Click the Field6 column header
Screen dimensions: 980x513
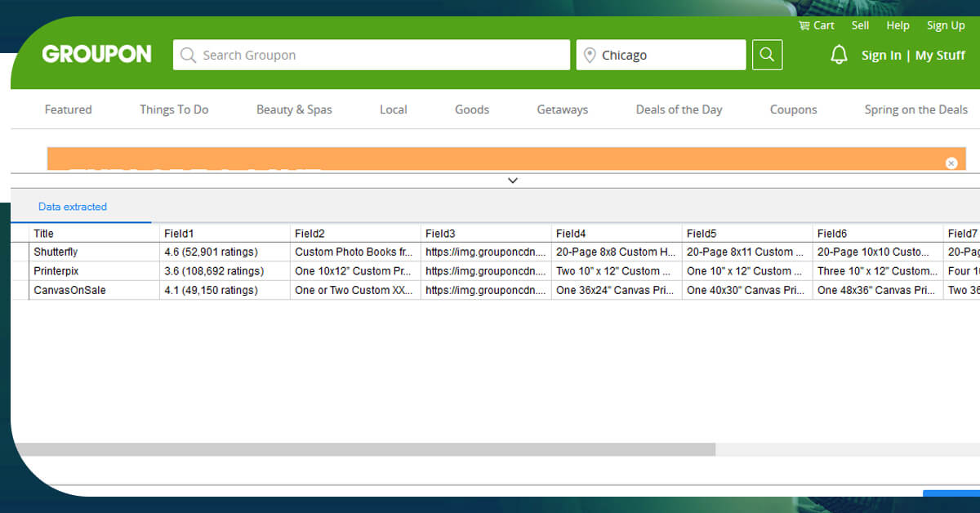pos(878,234)
